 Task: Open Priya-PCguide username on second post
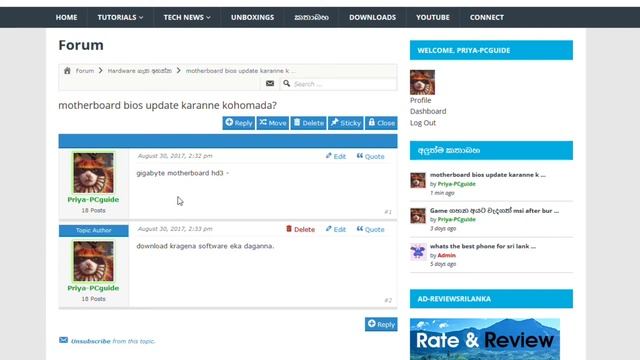(x=93, y=288)
